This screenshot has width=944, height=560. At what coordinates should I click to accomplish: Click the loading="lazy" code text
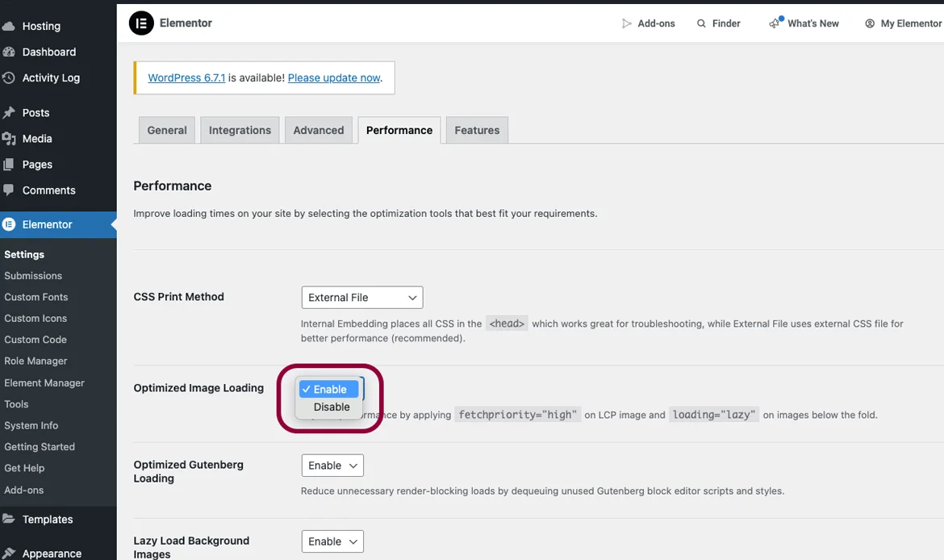pyautogui.click(x=714, y=415)
